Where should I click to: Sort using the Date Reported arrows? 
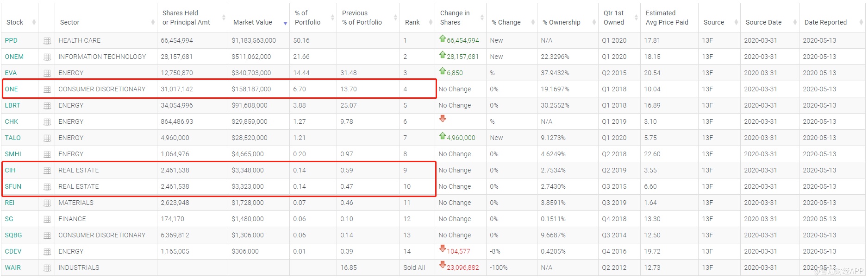coord(861,22)
